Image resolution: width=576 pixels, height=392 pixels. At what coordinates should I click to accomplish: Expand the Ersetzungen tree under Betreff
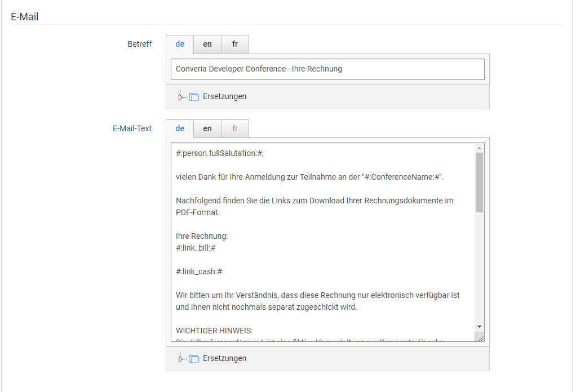180,97
